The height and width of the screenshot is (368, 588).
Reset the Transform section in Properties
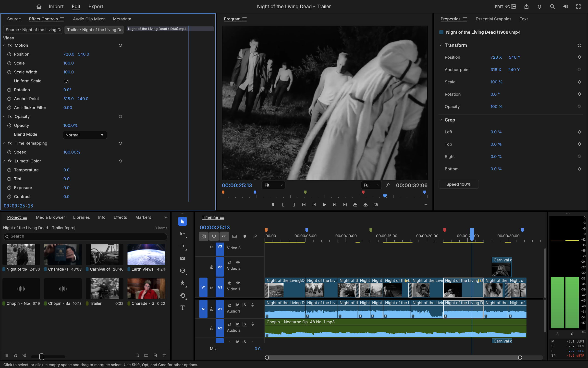pos(579,45)
